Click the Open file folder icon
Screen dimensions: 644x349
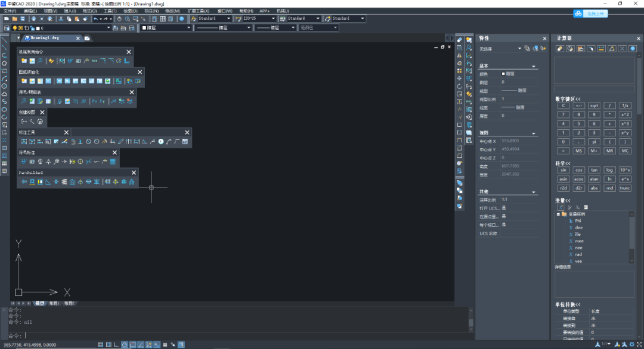[x=15, y=19]
